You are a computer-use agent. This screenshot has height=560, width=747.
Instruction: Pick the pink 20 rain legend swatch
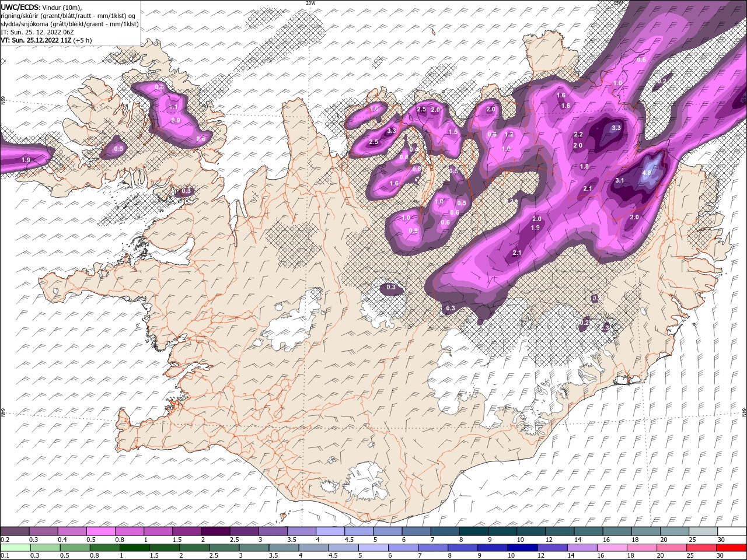[672, 547]
